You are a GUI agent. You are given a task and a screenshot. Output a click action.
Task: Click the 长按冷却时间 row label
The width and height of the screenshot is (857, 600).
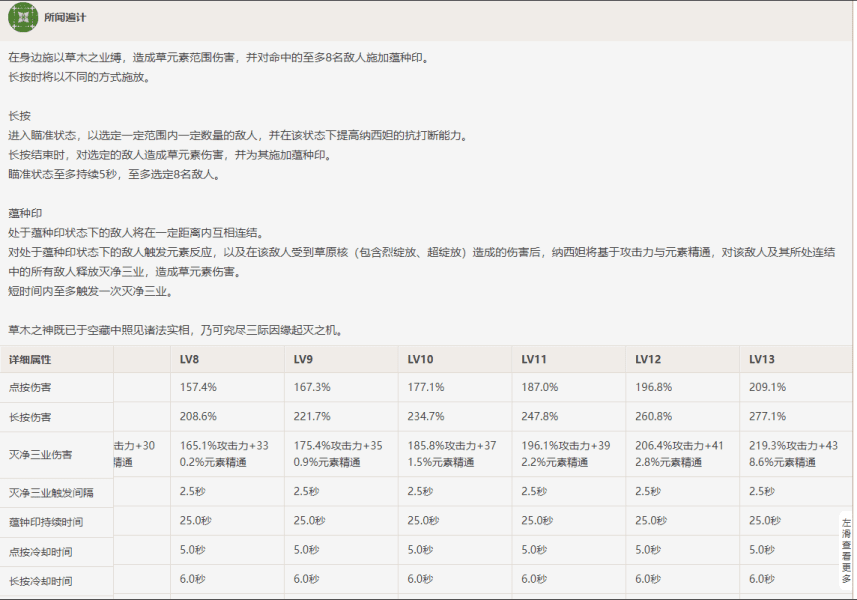coord(40,581)
